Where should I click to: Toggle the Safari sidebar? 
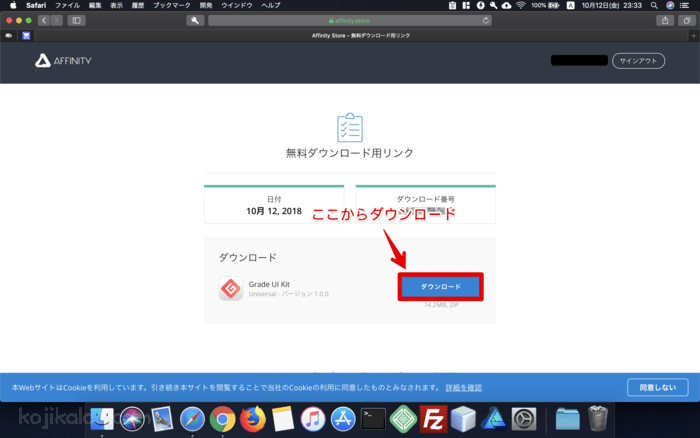tap(76, 21)
